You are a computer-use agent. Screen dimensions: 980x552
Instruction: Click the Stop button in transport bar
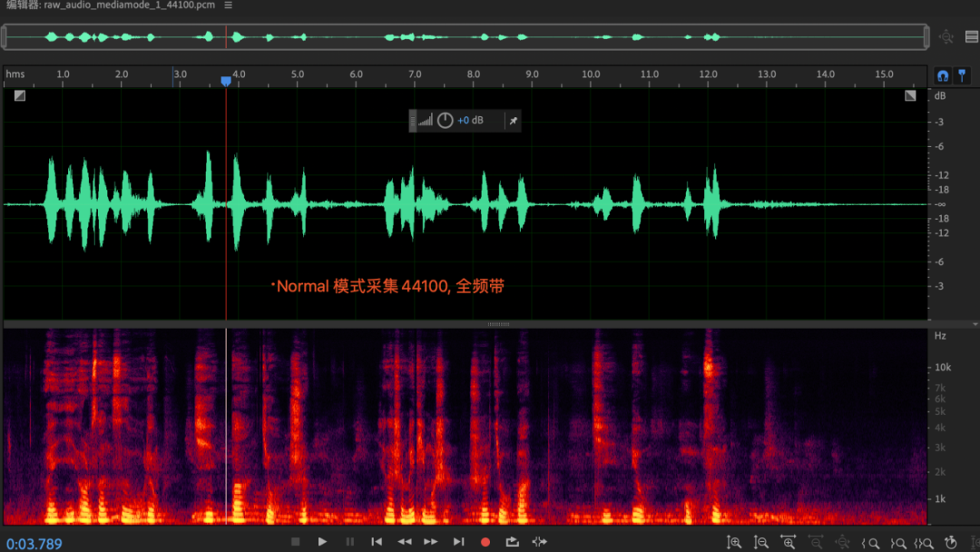[x=295, y=542]
